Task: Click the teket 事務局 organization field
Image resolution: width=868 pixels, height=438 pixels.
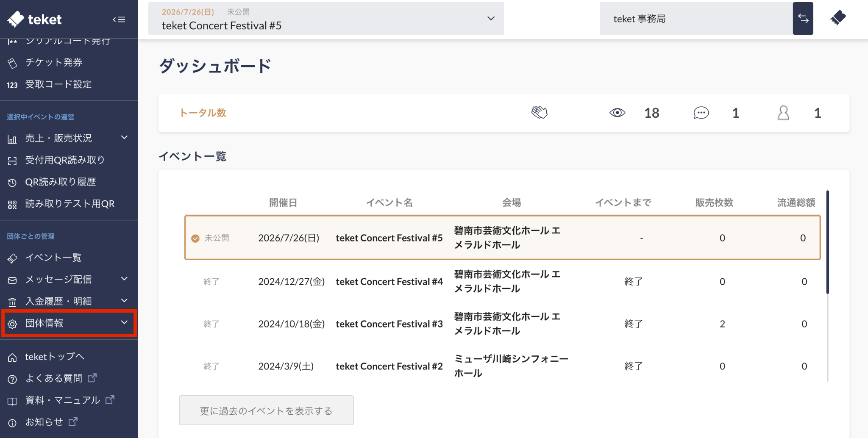Action: click(696, 19)
